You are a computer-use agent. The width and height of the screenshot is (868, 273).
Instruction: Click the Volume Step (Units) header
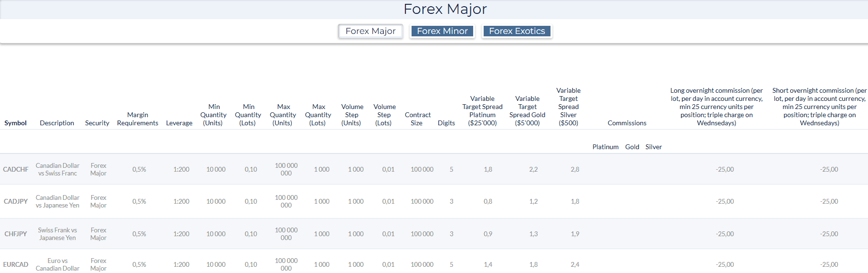coord(352,115)
